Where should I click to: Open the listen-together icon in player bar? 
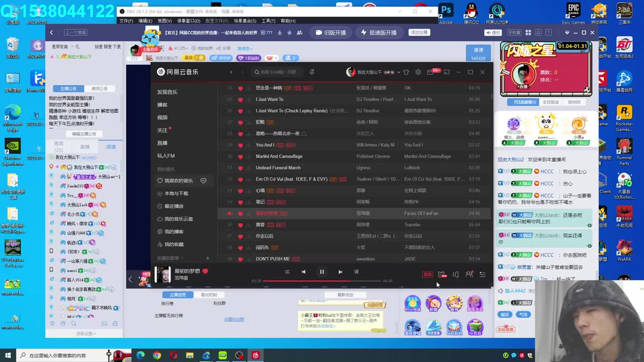pos(469,274)
